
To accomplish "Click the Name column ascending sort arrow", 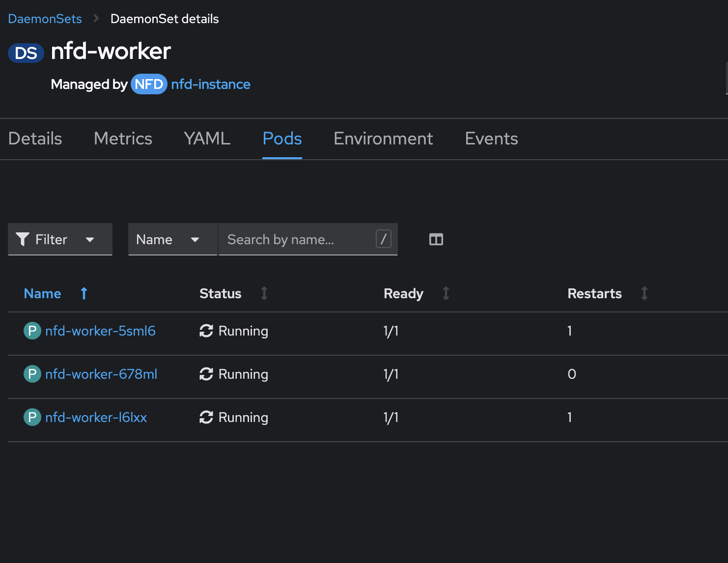I will pyautogui.click(x=84, y=293).
